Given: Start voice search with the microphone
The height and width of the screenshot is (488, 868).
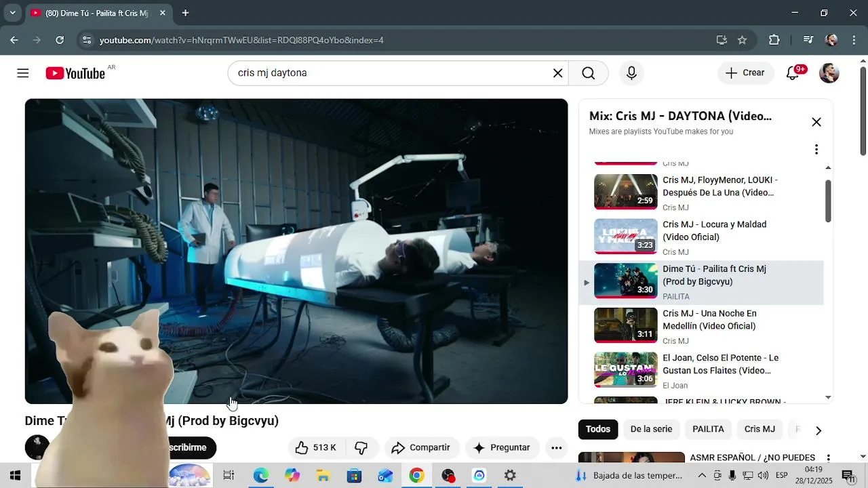Looking at the screenshot, I should pyautogui.click(x=631, y=73).
